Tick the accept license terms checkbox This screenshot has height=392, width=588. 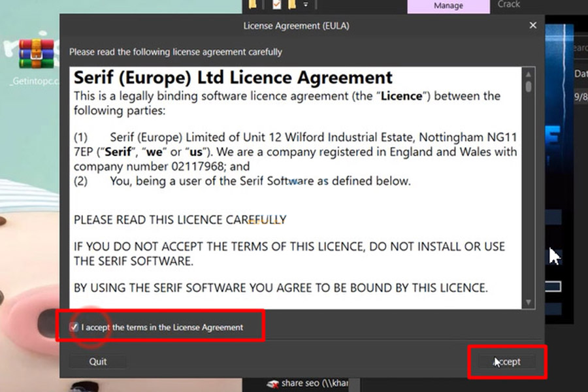[x=74, y=327]
